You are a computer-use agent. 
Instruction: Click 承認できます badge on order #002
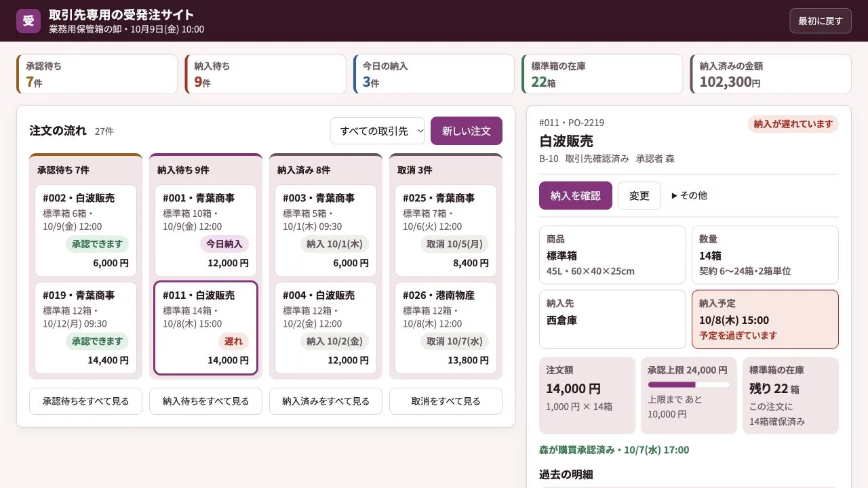coord(98,244)
